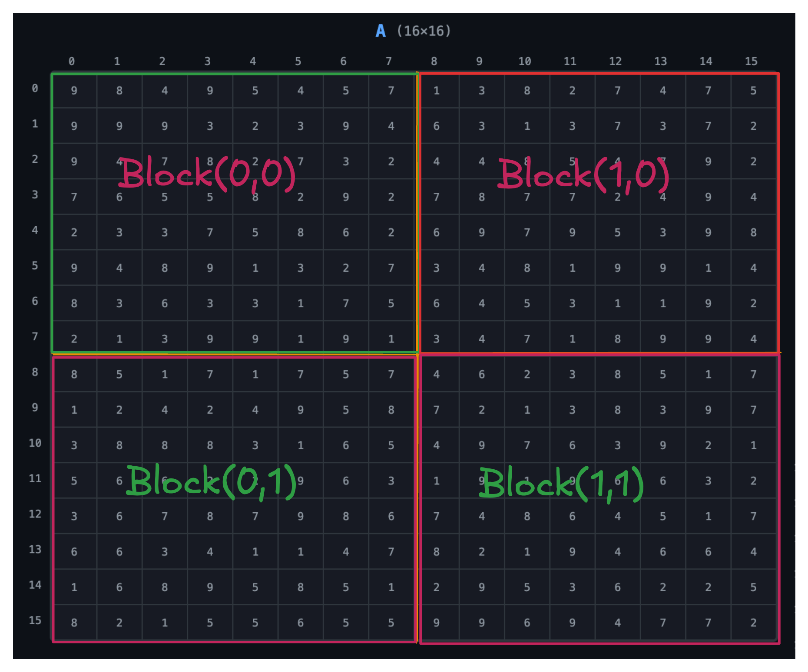Click the cell at row 15, column 0

click(74, 623)
